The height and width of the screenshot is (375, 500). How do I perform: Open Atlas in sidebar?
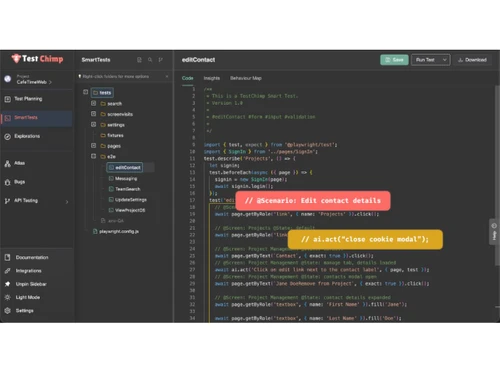pyautogui.click(x=19, y=163)
